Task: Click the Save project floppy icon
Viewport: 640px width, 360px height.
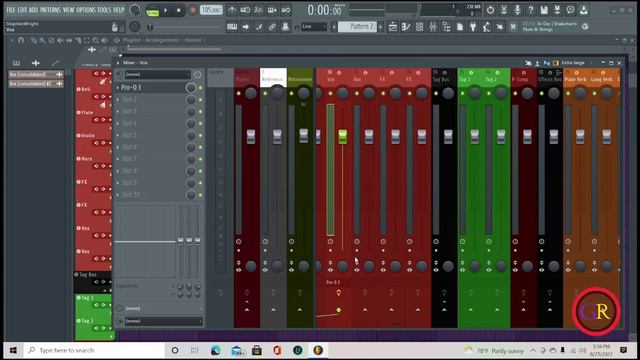Action: tap(544, 10)
